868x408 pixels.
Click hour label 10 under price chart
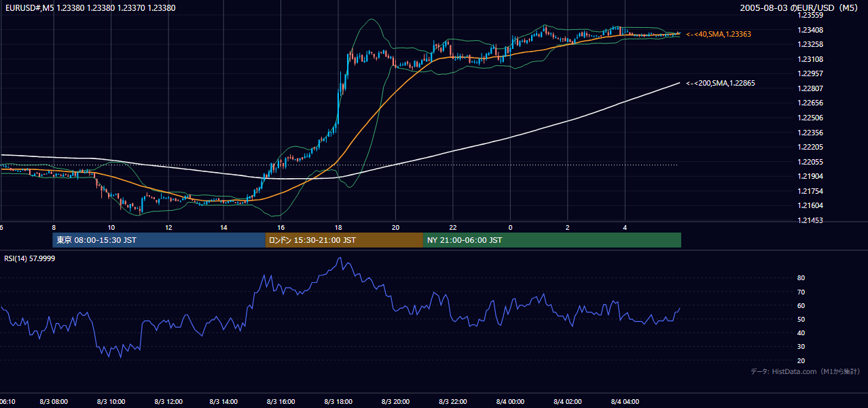tap(111, 227)
